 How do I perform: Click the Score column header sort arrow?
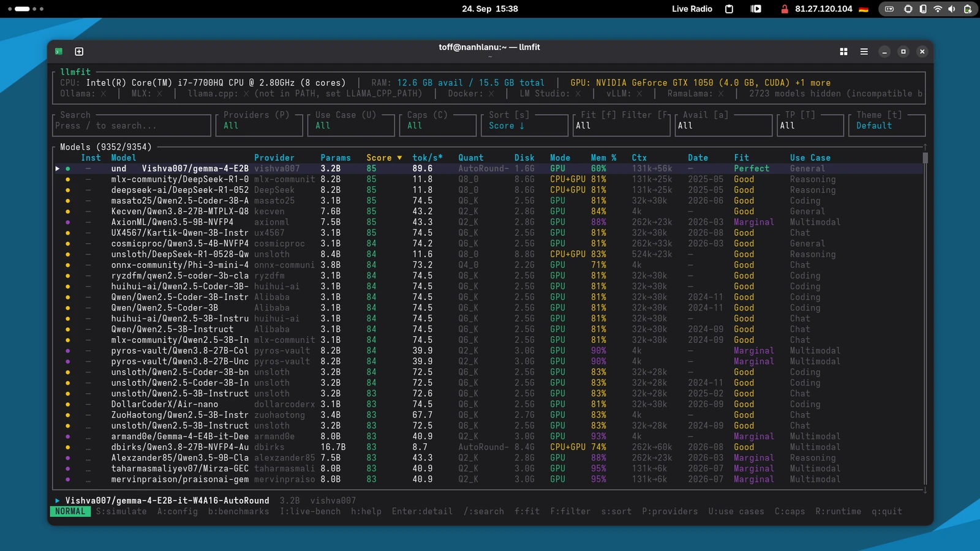coord(399,158)
